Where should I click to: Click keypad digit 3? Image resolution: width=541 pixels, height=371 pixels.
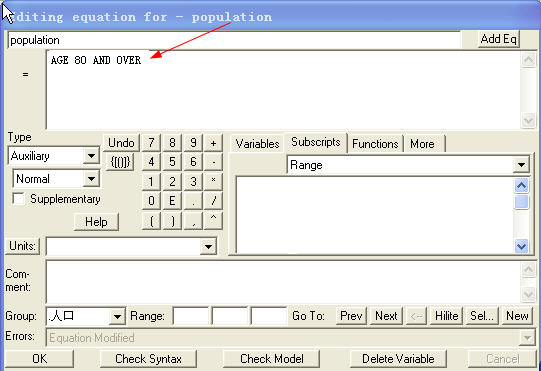(193, 182)
